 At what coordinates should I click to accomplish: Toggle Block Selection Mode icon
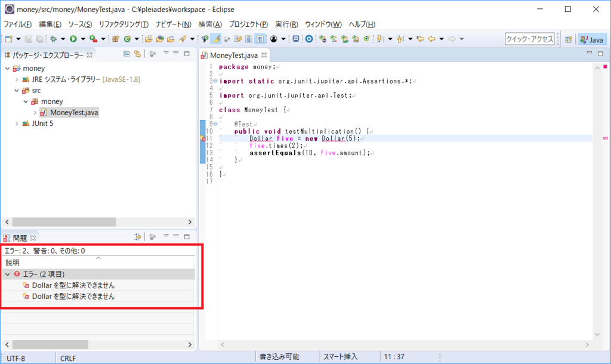[249, 39]
